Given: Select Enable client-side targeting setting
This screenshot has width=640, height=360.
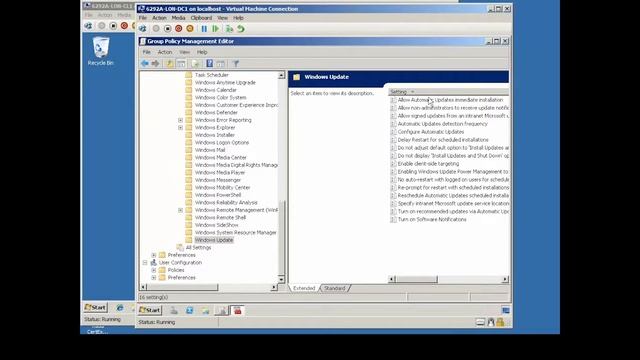Looking at the screenshot, I should [428, 164].
